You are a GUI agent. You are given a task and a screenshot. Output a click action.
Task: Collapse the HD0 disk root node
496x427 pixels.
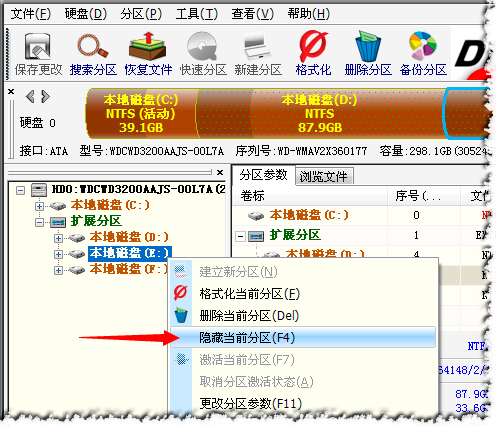coord(21,190)
